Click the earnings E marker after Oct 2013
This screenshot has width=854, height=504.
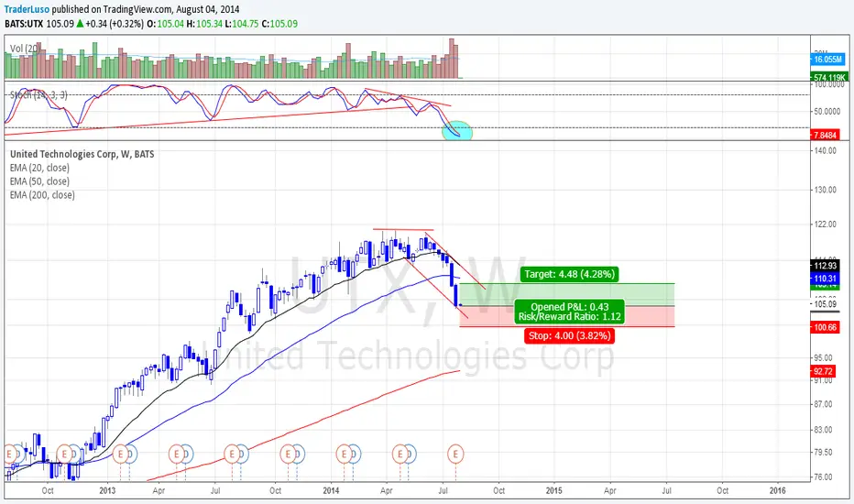288,454
